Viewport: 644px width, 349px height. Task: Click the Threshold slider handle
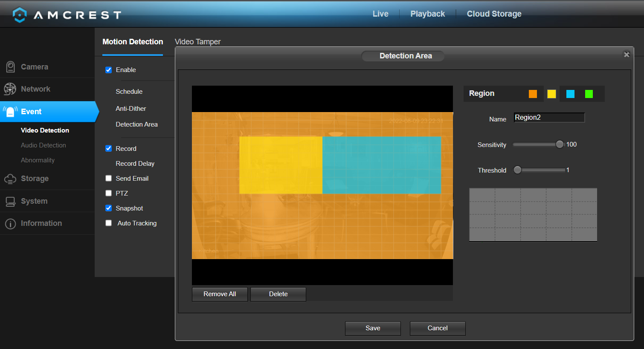pyautogui.click(x=517, y=170)
